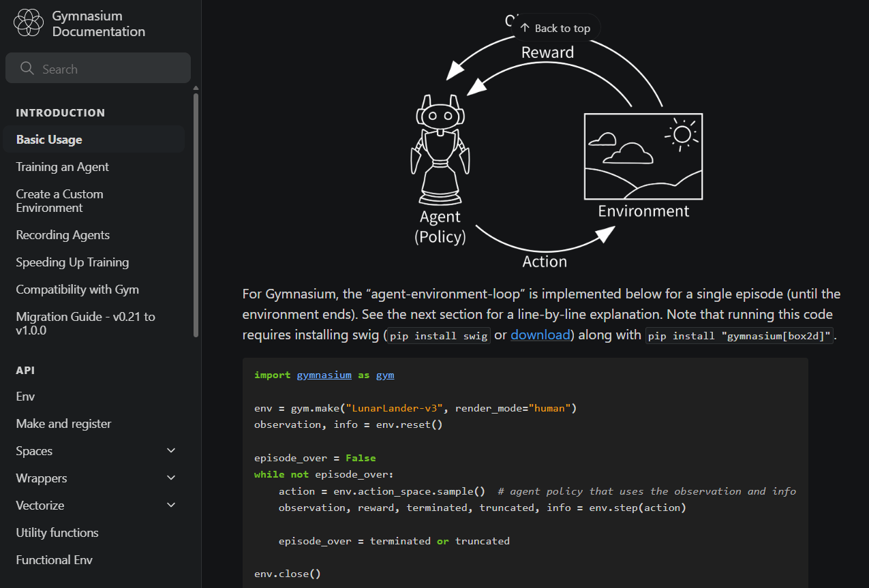Expand the Vectorize section chevron
This screenshot has height=588, width=869.
tap(171, 506)
